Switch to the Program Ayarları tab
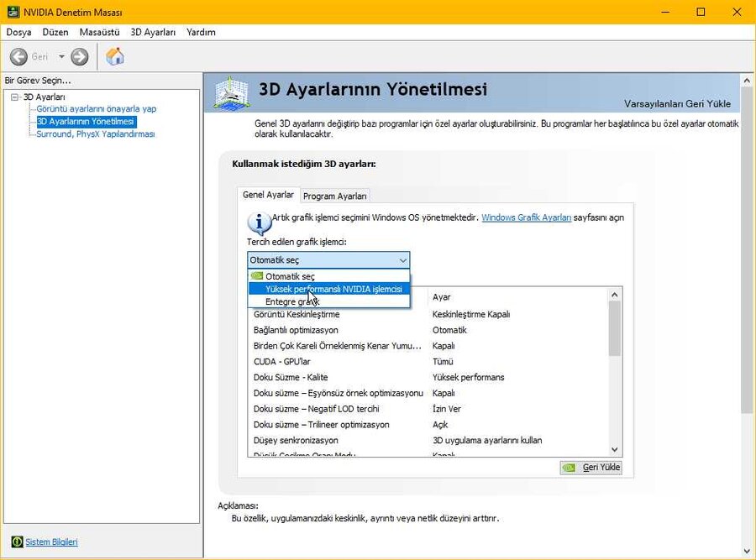The width and height of the screenshot is (756, 560). [335, 196]
